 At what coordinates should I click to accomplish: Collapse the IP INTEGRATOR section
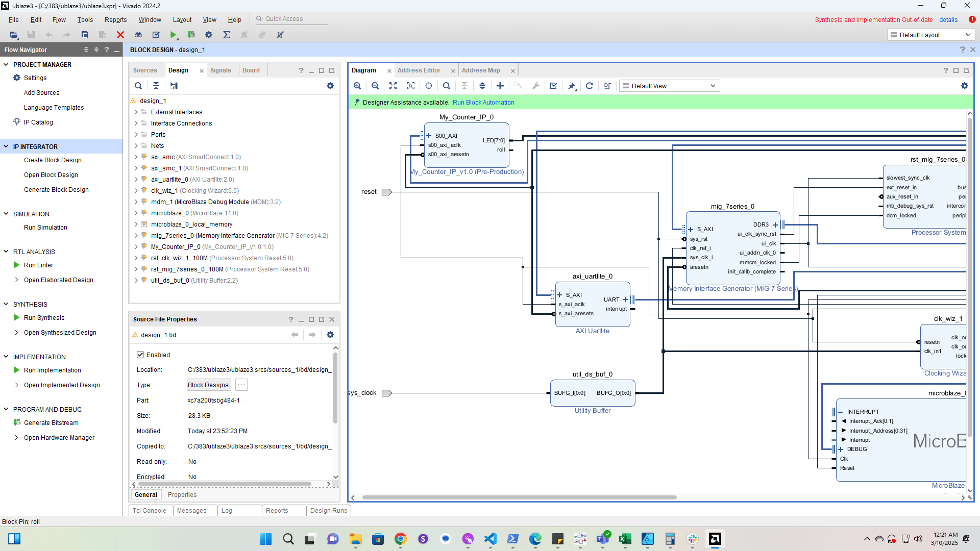6,147
